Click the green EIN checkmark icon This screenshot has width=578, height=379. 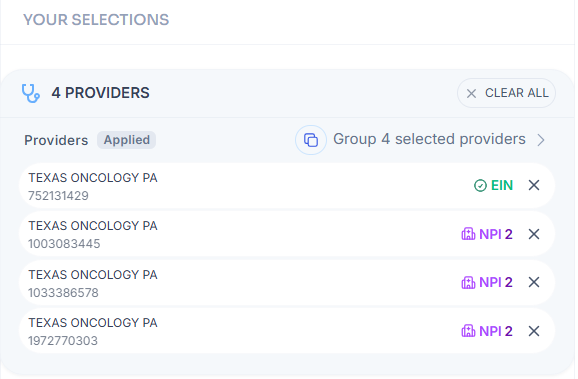480,185
